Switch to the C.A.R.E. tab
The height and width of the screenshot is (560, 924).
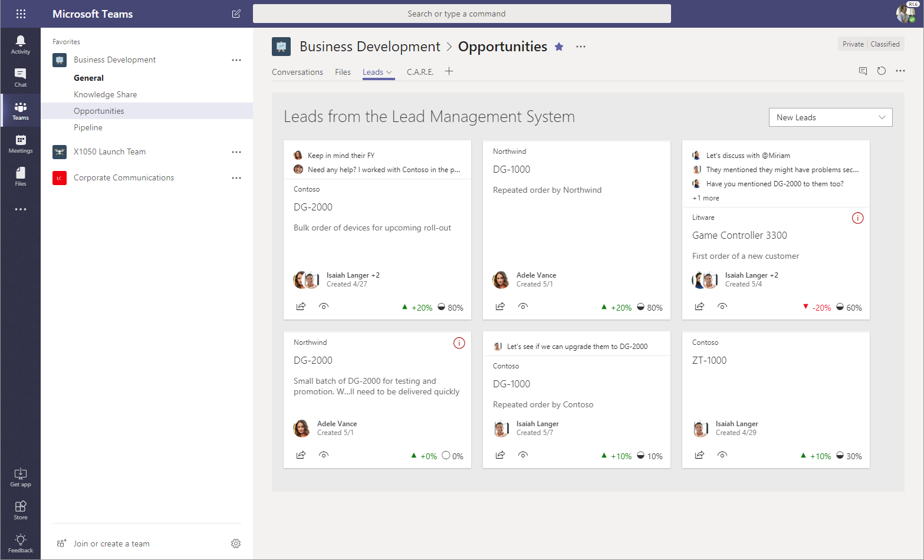point(420,72)
